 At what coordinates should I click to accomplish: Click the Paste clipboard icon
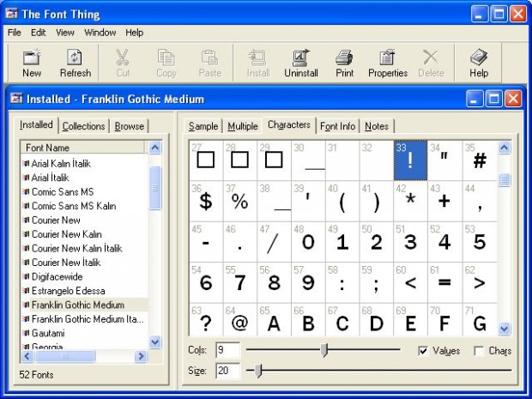(209, 57)
